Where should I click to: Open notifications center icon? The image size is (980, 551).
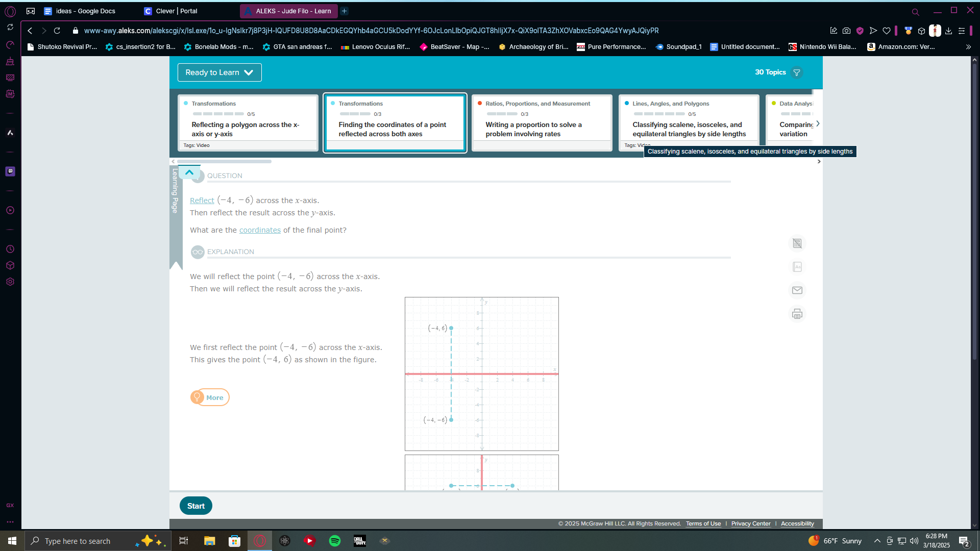(964, 541)
